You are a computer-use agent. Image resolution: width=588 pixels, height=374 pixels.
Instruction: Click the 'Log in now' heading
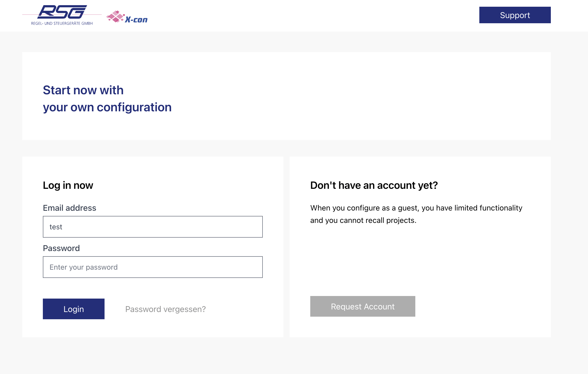click(x=68, y=185)
